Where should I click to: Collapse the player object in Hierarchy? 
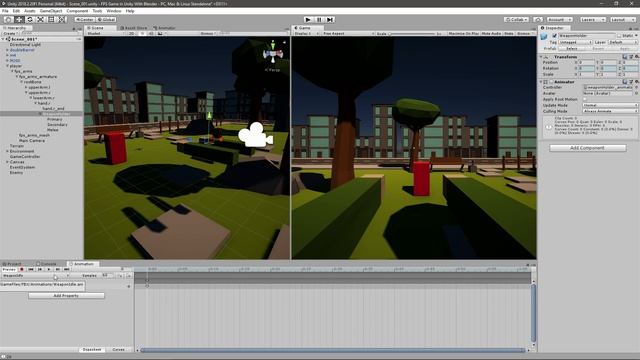[7, 66]
